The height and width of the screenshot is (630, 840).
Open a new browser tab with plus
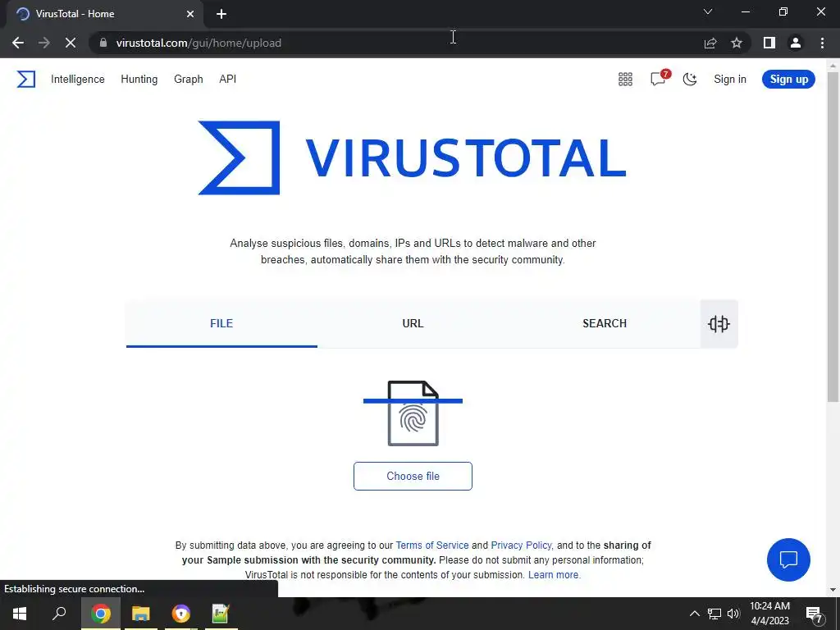(x=221, y=14)
